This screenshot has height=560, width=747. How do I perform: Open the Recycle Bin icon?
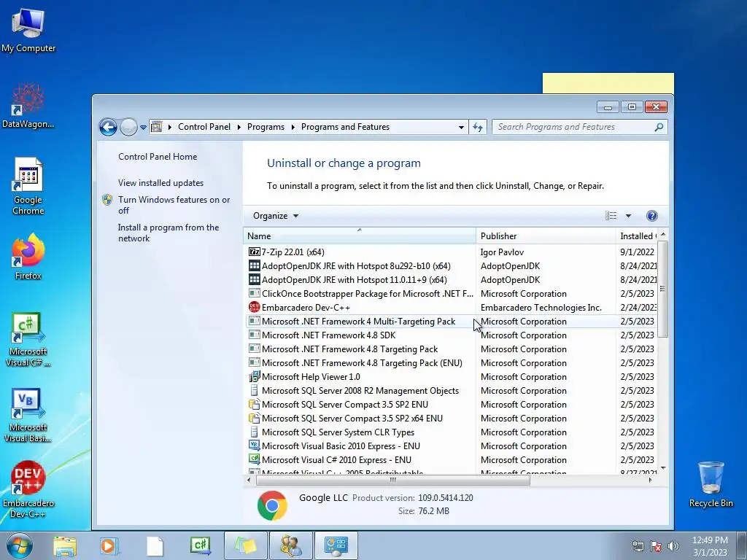tap(711, 484)
